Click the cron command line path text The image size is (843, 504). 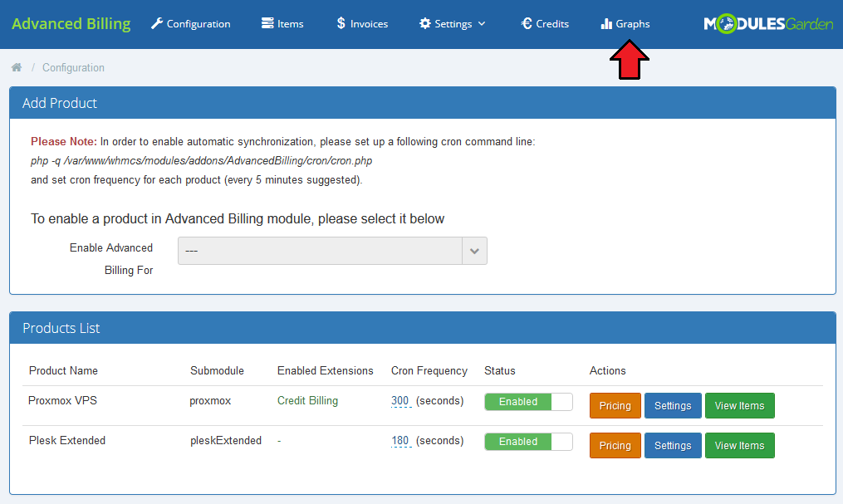[202, 160]
